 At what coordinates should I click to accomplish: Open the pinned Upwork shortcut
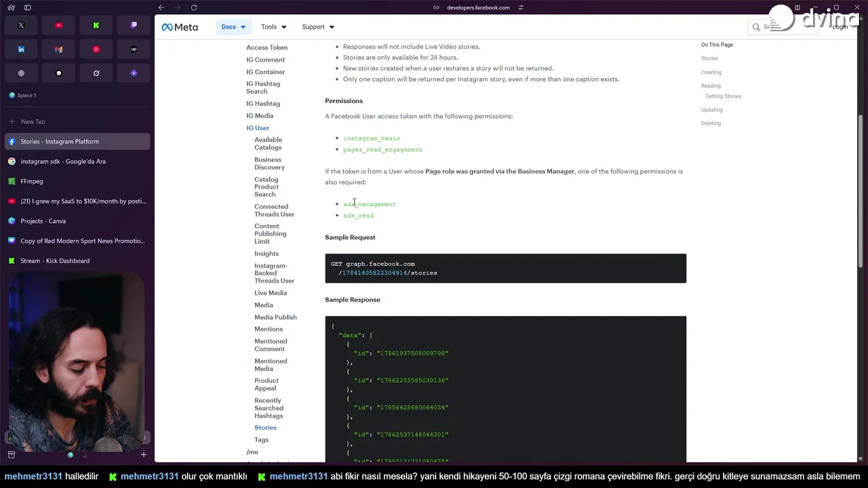coord(134,49)
